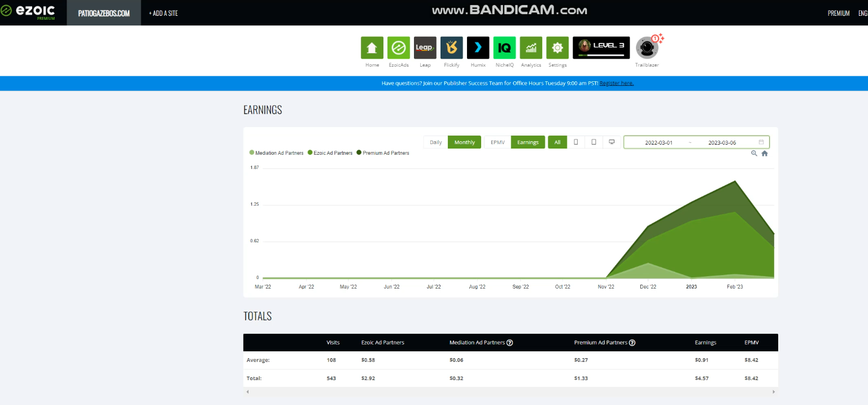Toggle Mediation Ad Partners legend series
The image size is (868, 405).
pyautogui.click(x=277, y=153)
